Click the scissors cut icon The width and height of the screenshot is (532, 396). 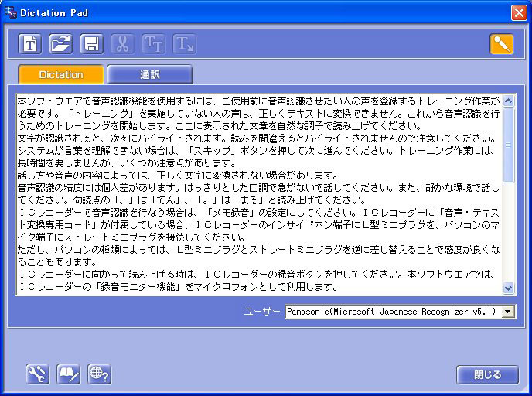pyautogui.click(x=122, y=44)
